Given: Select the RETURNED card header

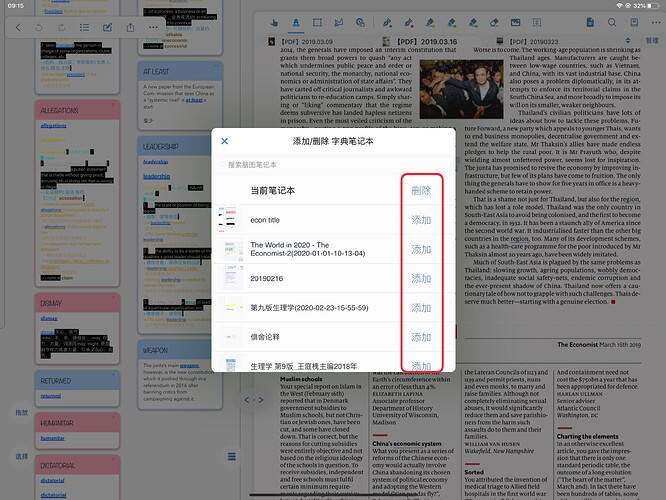Looking at the screenshot, I should click(77, 381).
